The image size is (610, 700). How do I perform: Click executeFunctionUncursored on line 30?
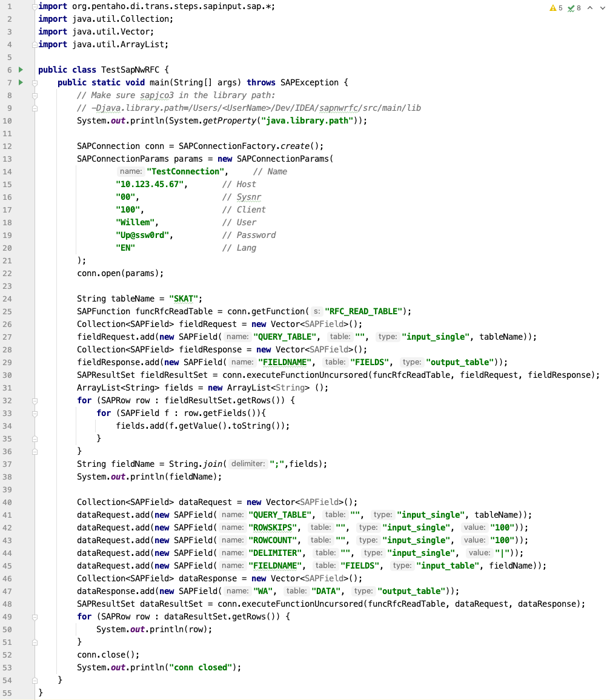click(x=307, y=375)
